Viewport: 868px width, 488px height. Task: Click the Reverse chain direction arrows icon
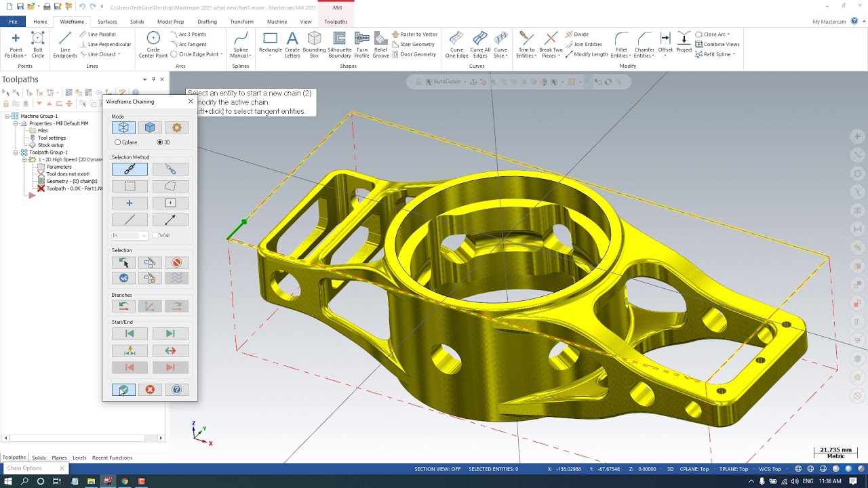click(x=170, y=350)
